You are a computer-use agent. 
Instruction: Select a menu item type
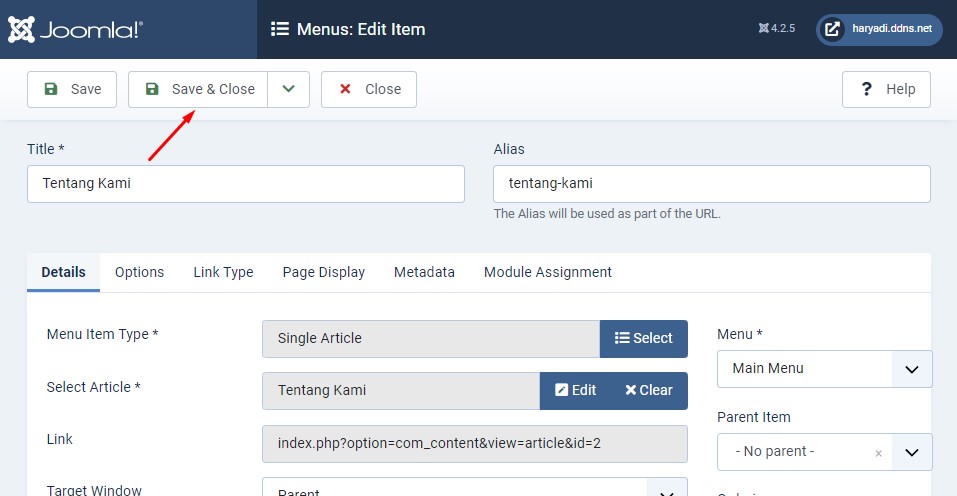pos(643,338)
